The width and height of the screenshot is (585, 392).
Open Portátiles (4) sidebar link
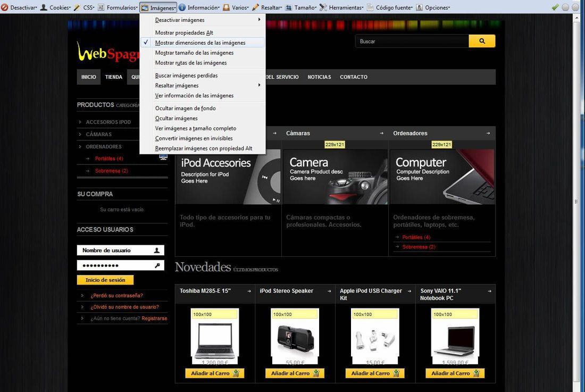[109, 159]
